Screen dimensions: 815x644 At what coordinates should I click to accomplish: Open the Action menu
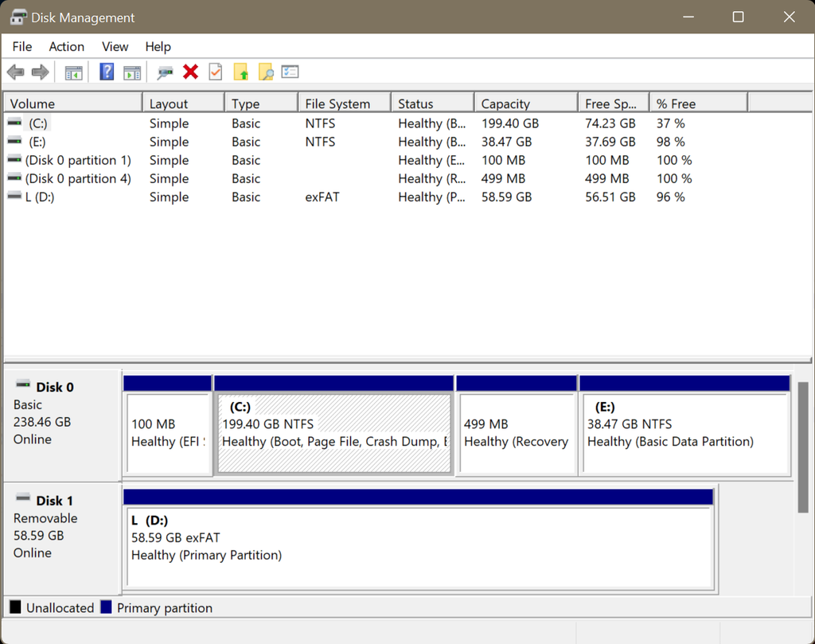(67, 47)
